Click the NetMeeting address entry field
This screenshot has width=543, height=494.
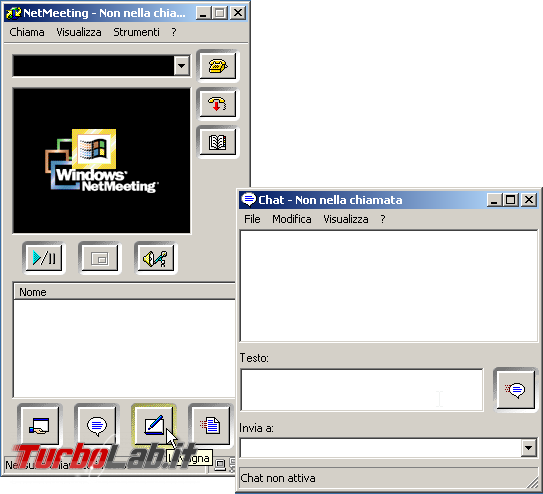click(94, 65)
